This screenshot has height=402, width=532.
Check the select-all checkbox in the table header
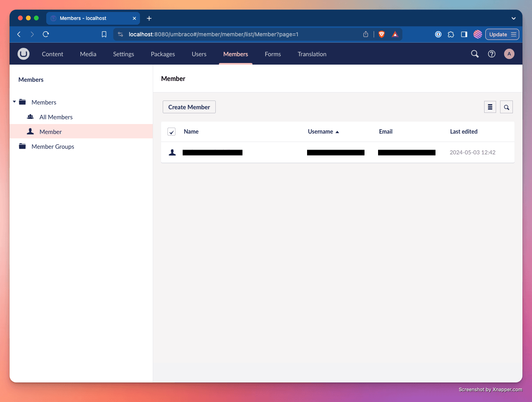pos(171,131)
